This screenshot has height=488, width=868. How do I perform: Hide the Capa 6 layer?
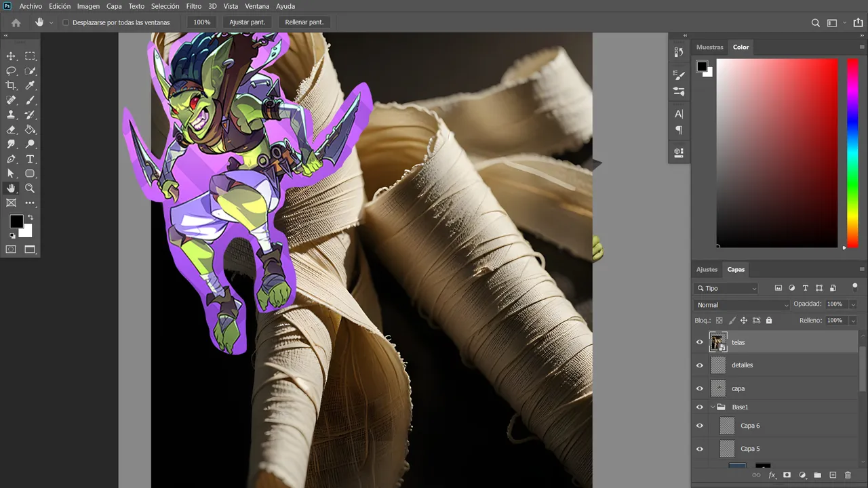(x=700, y=426)
